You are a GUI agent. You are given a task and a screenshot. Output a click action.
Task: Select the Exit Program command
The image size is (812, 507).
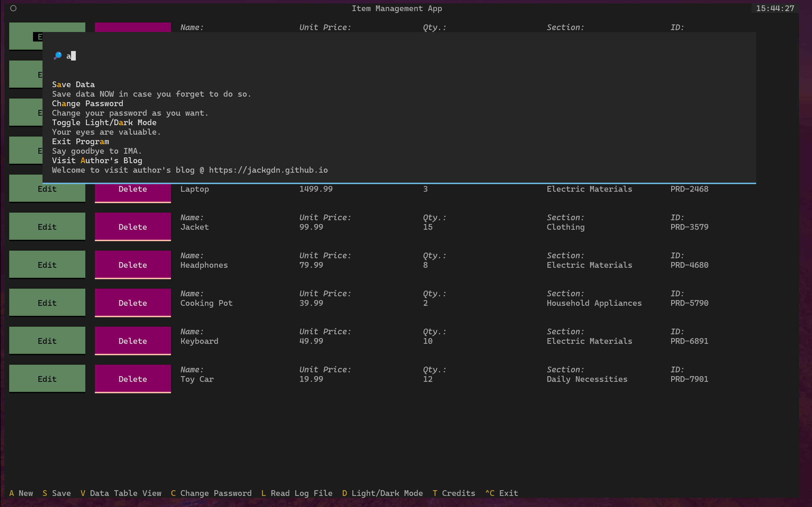(x=81, y=142)
